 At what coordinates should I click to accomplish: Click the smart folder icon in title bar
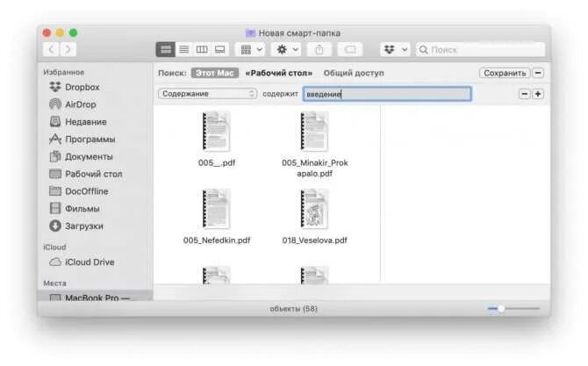tap(250, 33)
